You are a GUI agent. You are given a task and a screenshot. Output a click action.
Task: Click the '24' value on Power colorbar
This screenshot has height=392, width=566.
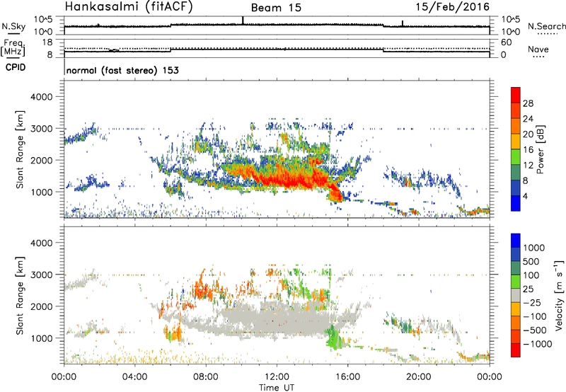pos(528,119)
